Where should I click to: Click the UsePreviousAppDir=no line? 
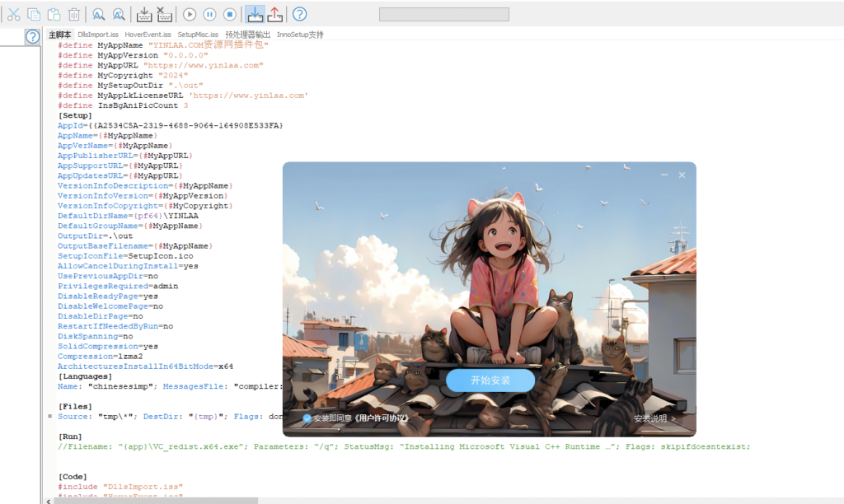pyautogui.click(x=108, y=276)
